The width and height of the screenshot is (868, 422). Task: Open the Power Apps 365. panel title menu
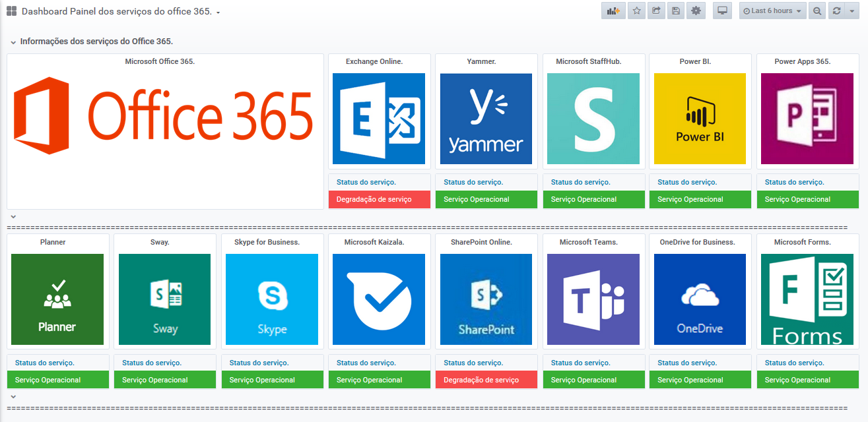pyautogui.click(x=803, y=61)
